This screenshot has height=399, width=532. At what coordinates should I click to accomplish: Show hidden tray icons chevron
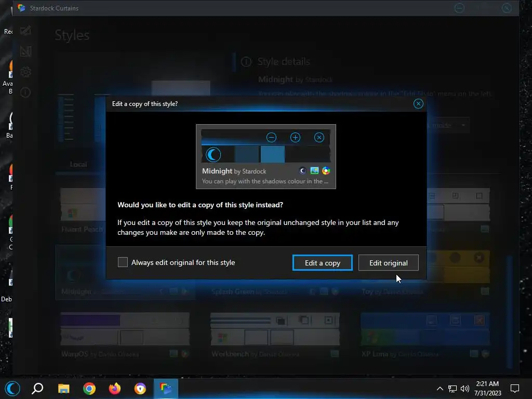tap(440, 389)
